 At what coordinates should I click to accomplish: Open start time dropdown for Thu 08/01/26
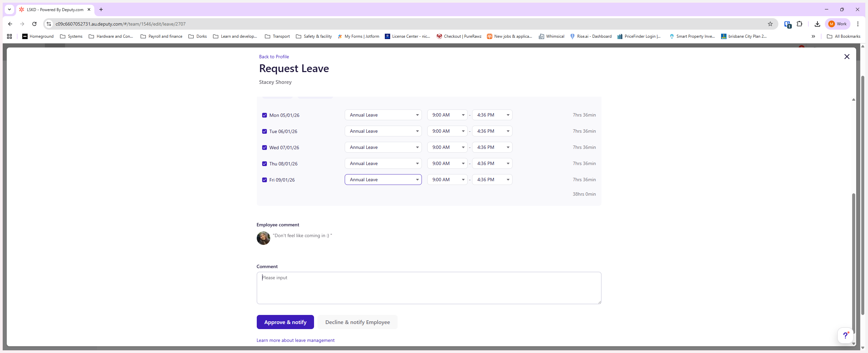pos(447,163)
